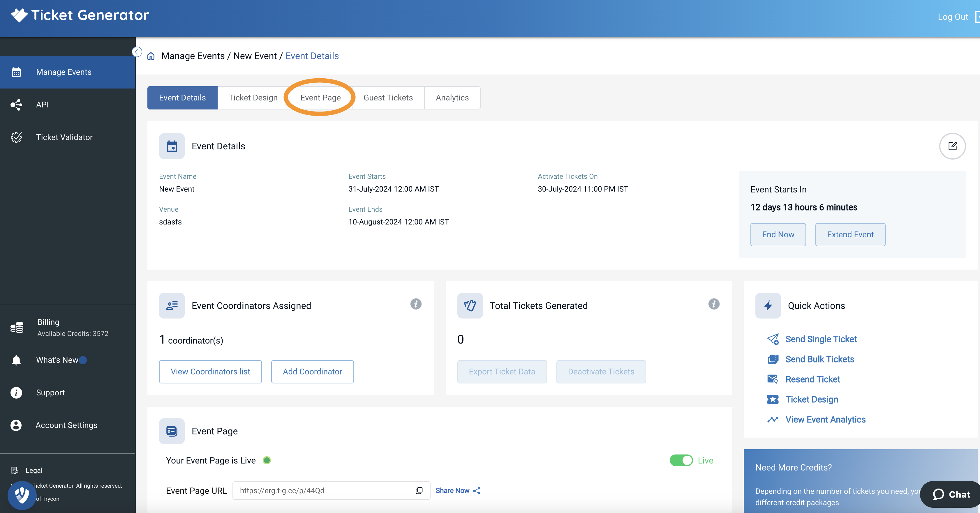Click Manage Events in the breadcrumb
Screen dimensions: 980x513
click(193, 56)
